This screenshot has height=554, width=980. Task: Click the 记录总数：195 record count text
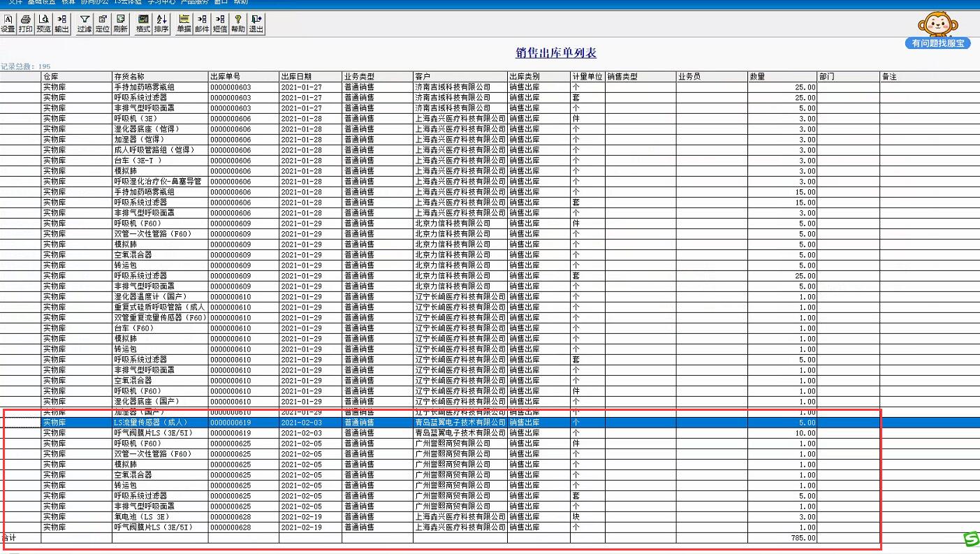(25, 66)
